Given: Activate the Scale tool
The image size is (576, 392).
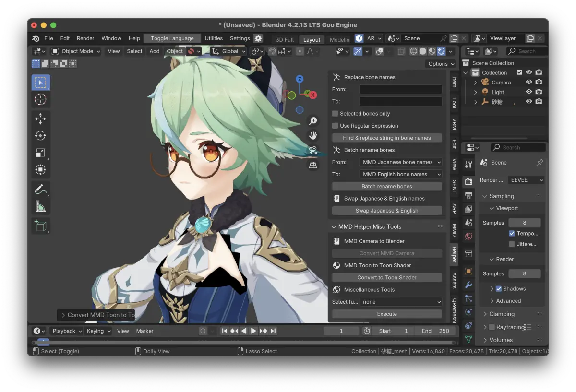Looking at the screenshot, I should point(41,153).
